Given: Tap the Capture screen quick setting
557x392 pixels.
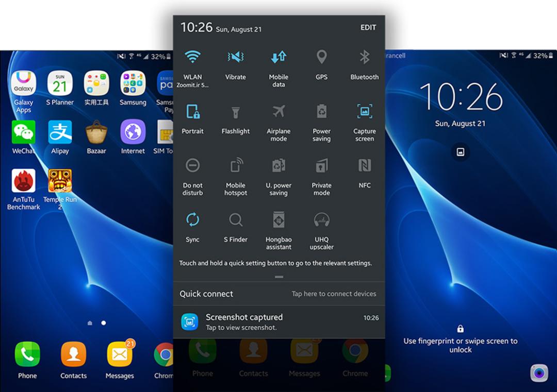Looking at the screenshot, I should pos(365,123).
